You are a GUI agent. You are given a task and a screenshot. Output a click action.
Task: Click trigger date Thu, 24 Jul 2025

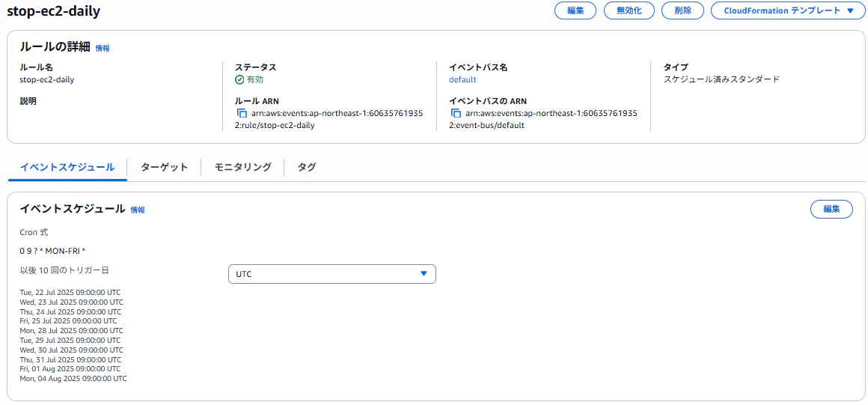click(70, 312)
